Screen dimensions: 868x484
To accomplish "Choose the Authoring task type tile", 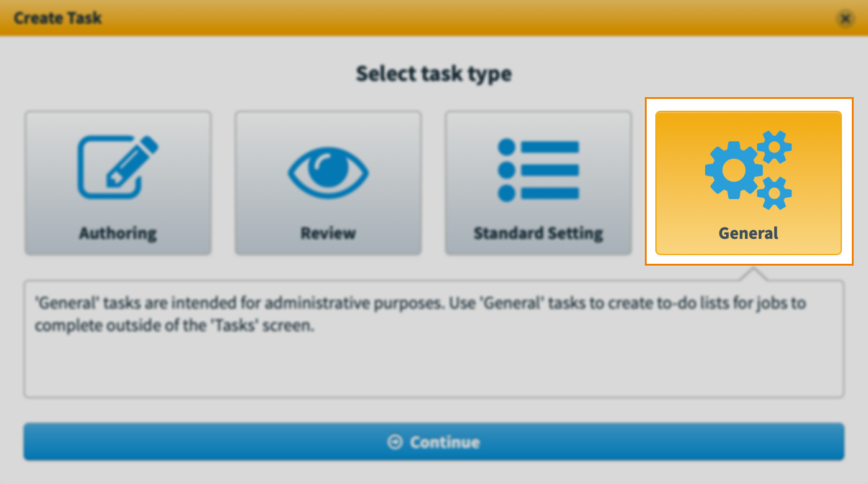I will click(x=118, y=183).
